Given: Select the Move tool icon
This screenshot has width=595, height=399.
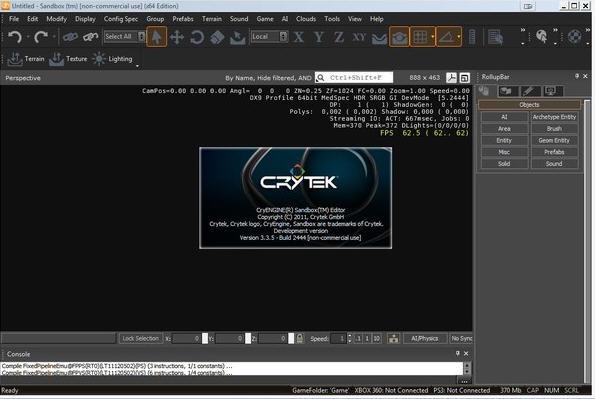Looking at the screenshot, I should click(x=176, y=37).
